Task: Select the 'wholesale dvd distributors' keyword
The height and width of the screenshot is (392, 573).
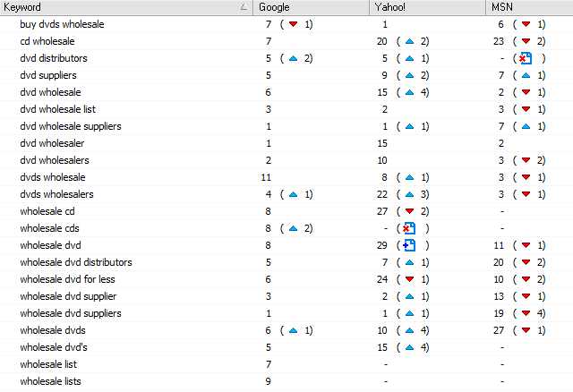Action: (76, 262)
